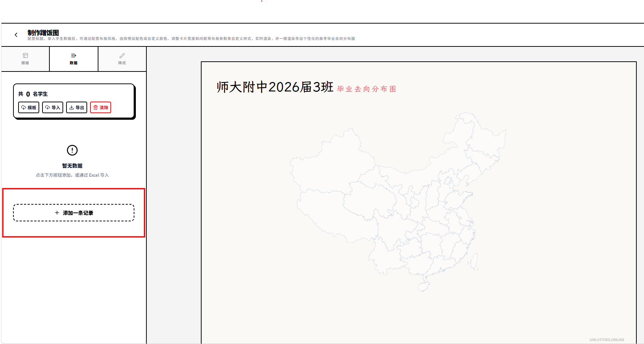Download template via the 模板 button
The height and width of the screenshot is (344, 644).
29,107
